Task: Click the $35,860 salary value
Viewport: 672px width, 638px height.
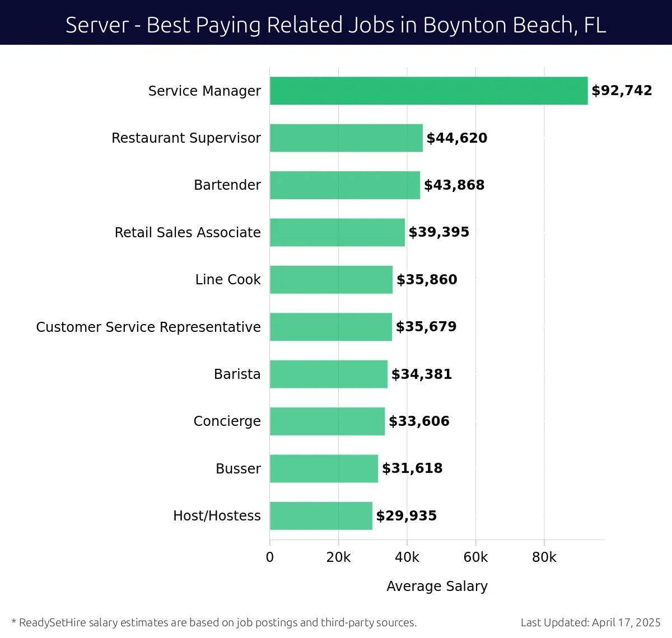Action: (427, 280)
